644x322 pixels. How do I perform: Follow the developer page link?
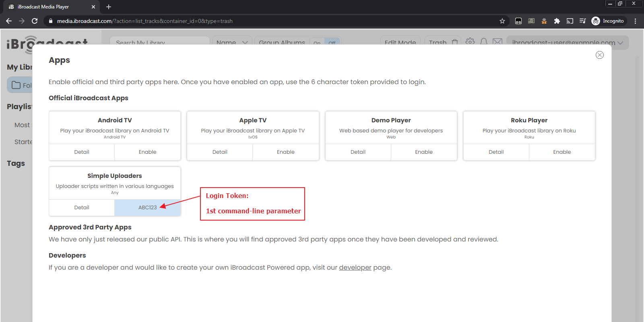[355, 268]
